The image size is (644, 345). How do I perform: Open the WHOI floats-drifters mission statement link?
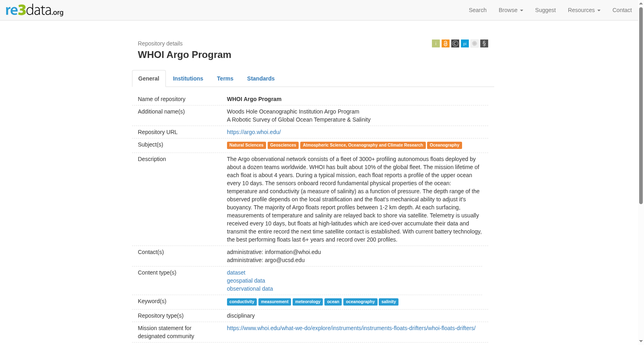click(351, 328)
